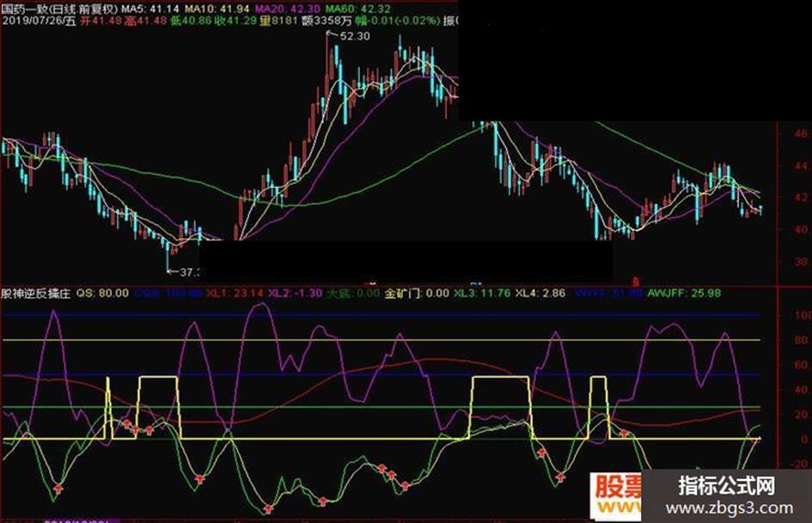Click the 44 tick on price axis
812x523 pixels.
coord(800,166)
